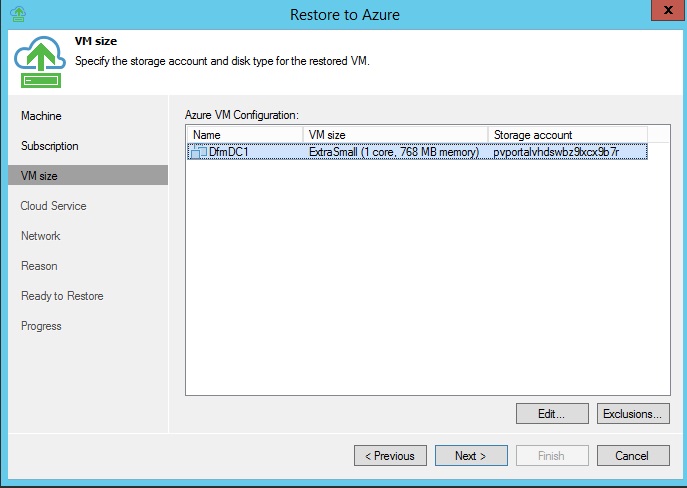Select the Ready to Restore step
The width and height of the screenshot is (687, 488).
coord(62,296)
